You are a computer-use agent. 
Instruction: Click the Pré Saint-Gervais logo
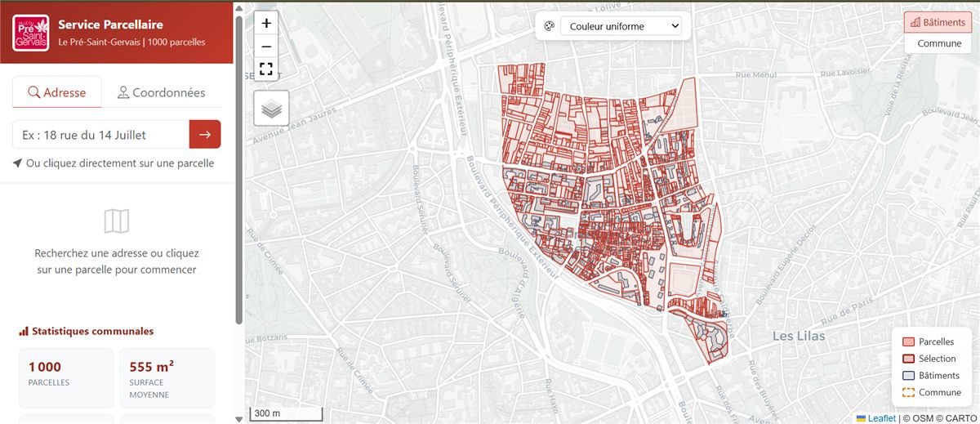(30, 33)
